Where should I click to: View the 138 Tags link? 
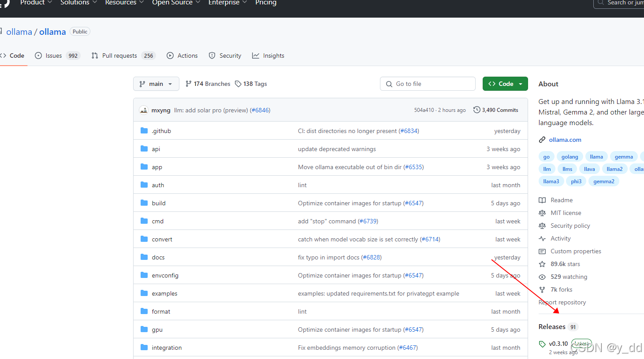click(251, 84)
